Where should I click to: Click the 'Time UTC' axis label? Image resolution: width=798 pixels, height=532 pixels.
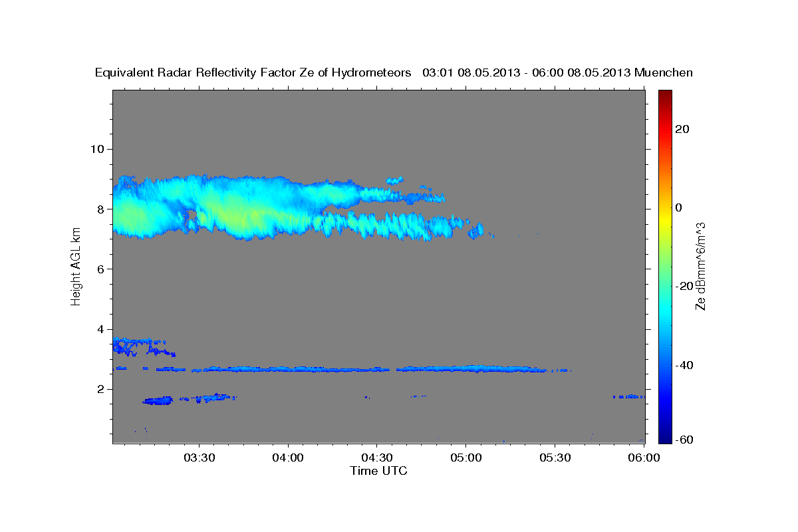coord(378,471)
